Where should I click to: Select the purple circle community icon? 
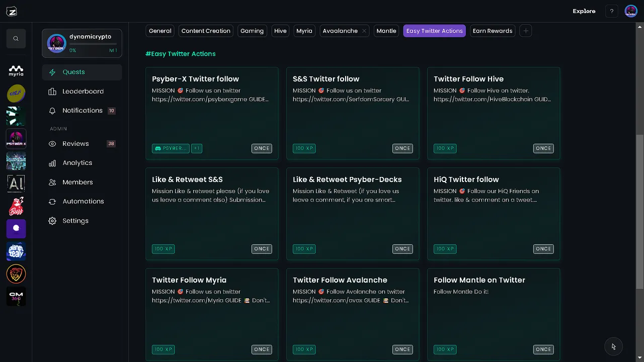[x=16, y=229]
